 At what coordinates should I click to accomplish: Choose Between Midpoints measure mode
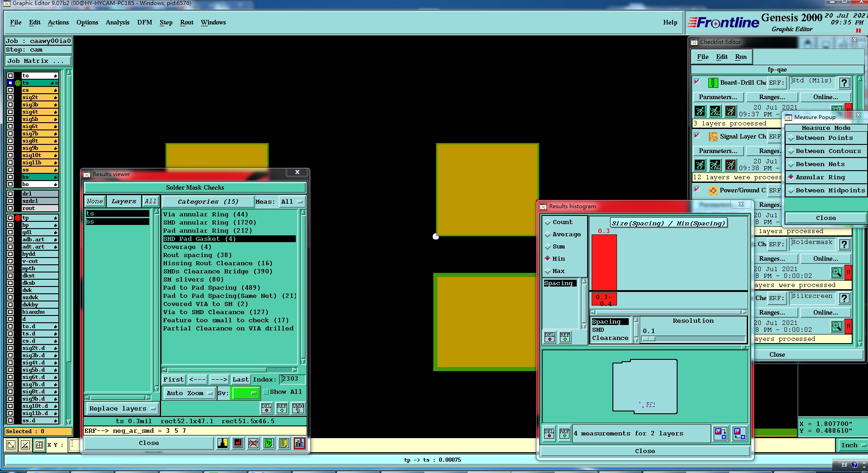coord(826,191)
